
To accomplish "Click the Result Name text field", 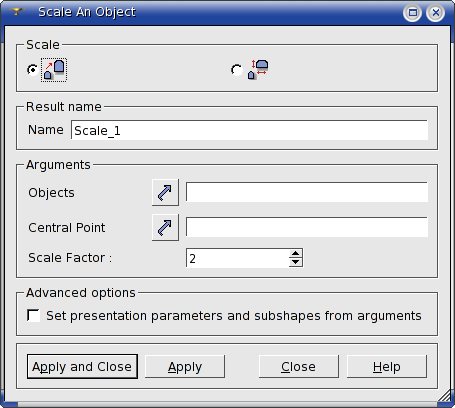I will 249,130.
